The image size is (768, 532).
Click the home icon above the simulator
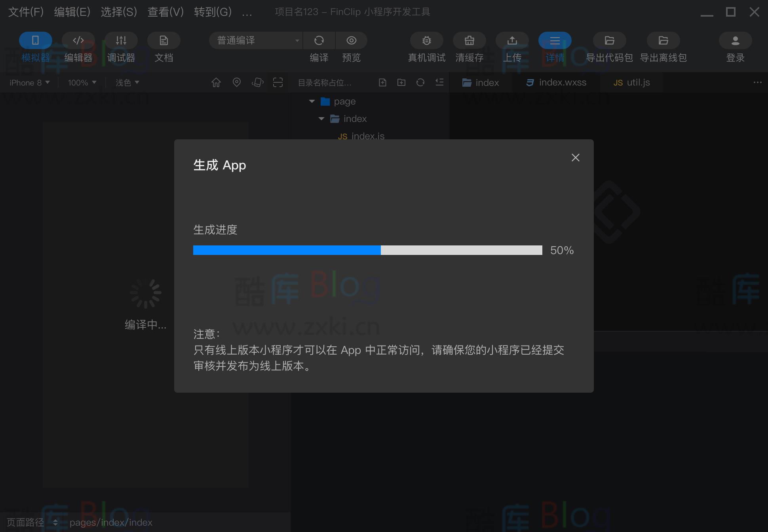click(216, 82)
